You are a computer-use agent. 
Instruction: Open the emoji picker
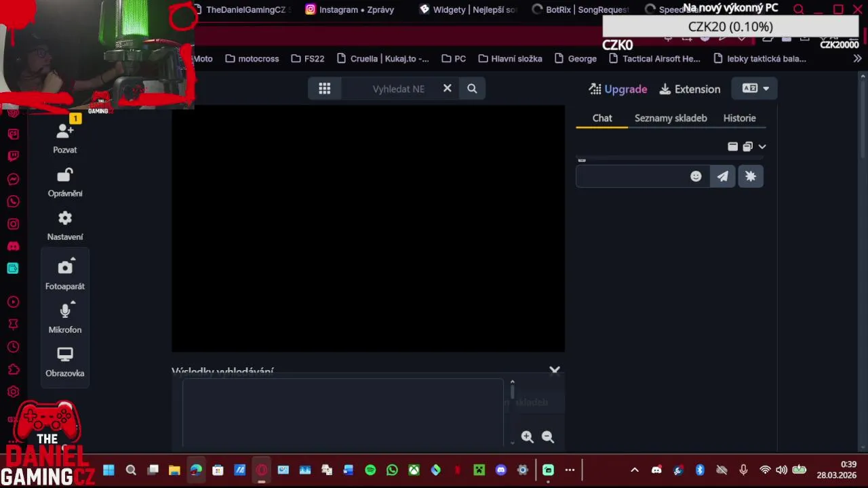tap(696, 176)
